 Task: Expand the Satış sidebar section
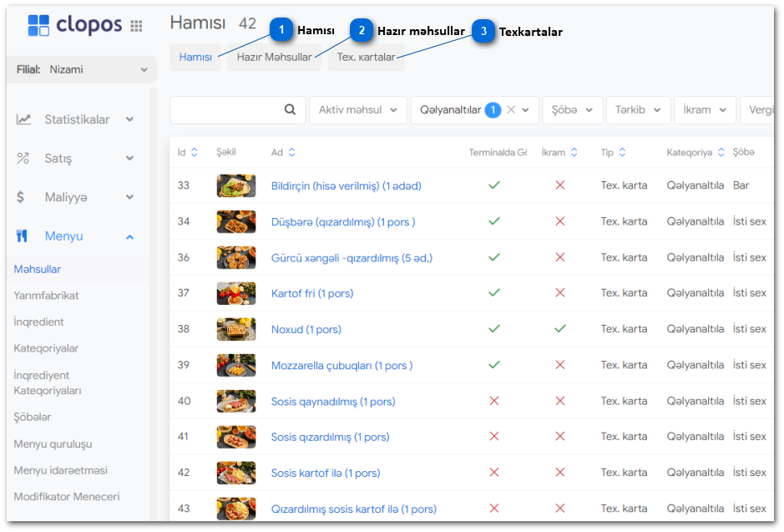[130, 159]
